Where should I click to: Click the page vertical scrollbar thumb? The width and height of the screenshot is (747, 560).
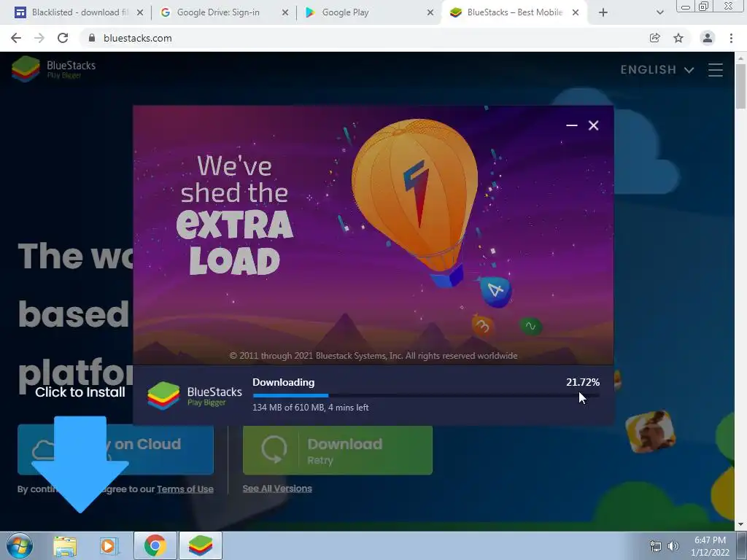point(740,86)
